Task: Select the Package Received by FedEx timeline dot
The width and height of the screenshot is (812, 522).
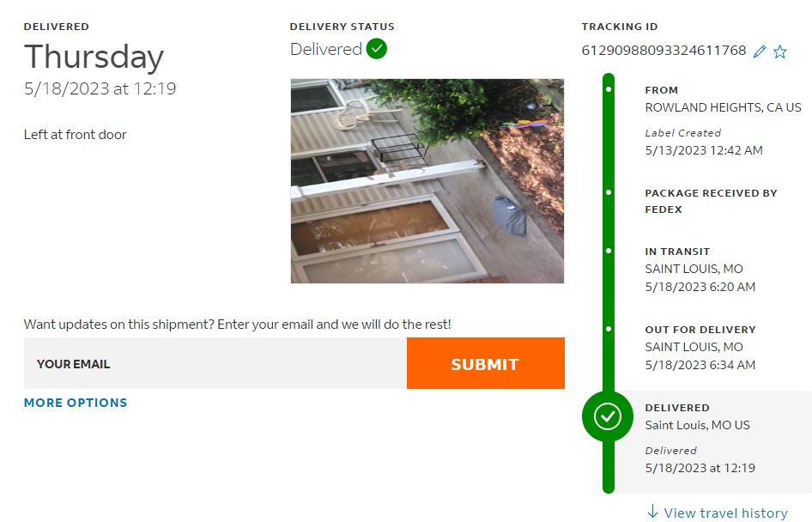Action: (609, 192)
